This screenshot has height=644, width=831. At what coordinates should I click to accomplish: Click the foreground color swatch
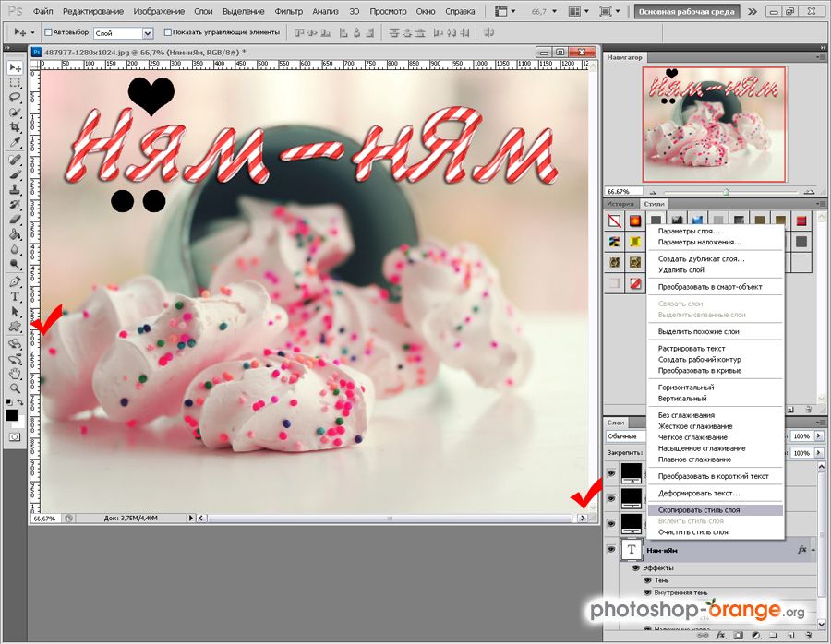click(x=11, y=415)
